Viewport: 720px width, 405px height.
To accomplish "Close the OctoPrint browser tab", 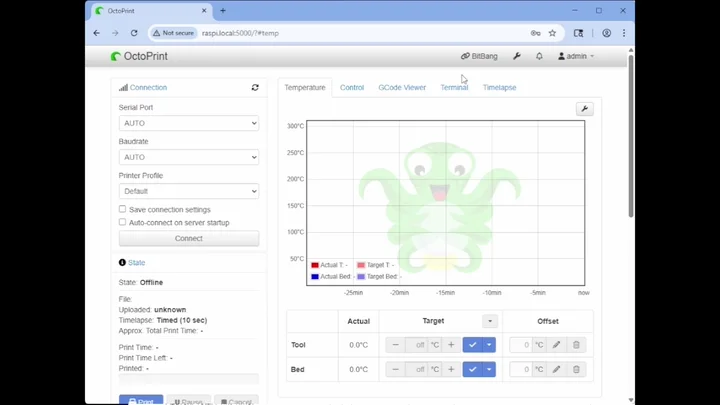I will [x=204, y=11].
